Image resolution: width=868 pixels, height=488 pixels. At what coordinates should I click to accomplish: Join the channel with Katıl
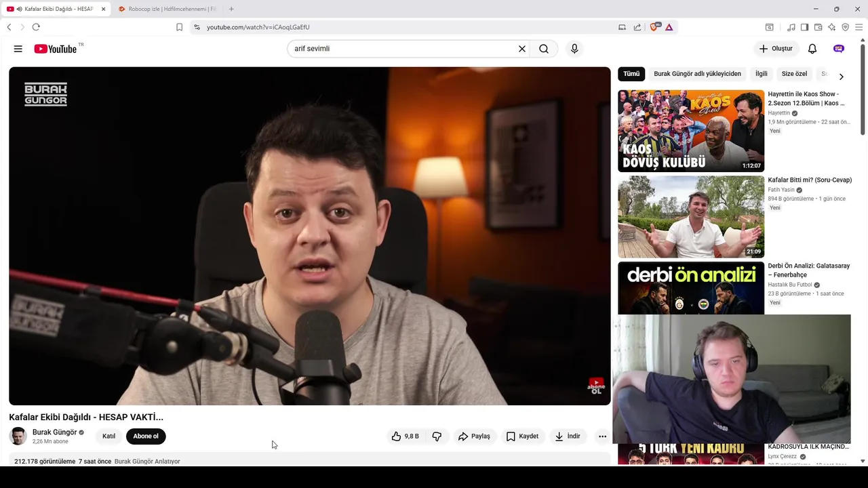click(108, 436)
